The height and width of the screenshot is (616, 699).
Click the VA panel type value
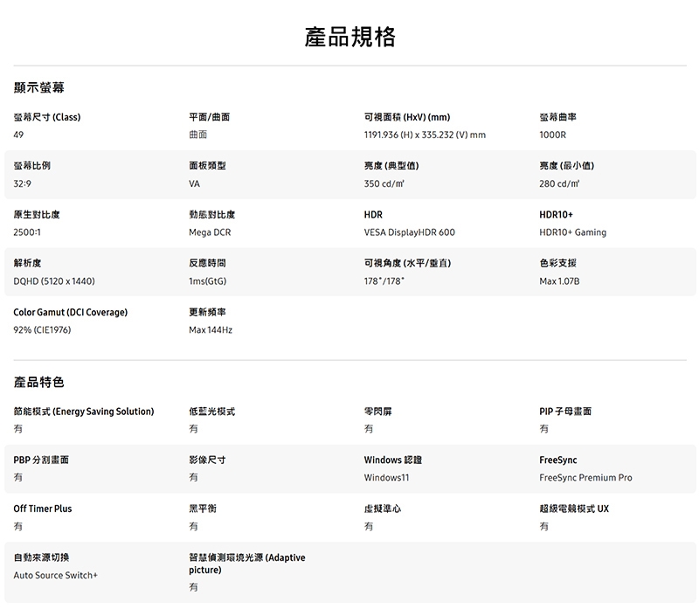coord(194,183)
